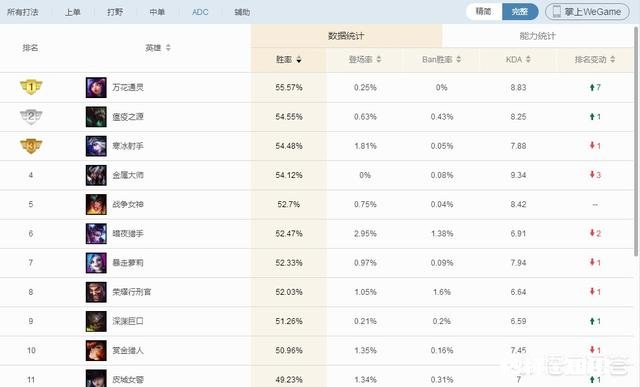Click the gold rank 1 badge
Screen dimensions: 640x387
tap(31, 87)
